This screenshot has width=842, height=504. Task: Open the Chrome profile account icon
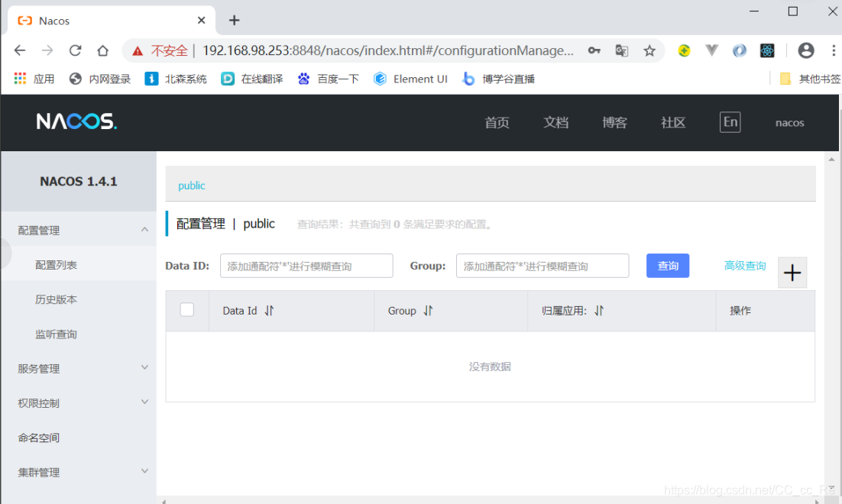point(806,50)
